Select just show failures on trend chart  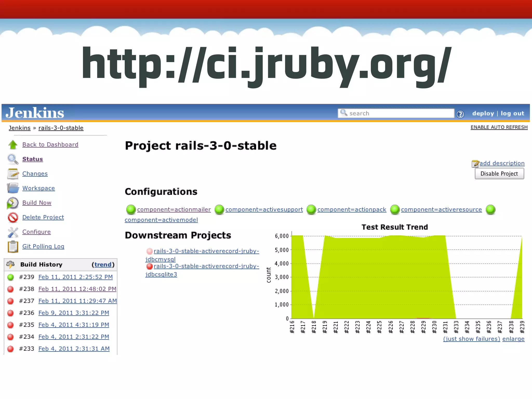471,339
